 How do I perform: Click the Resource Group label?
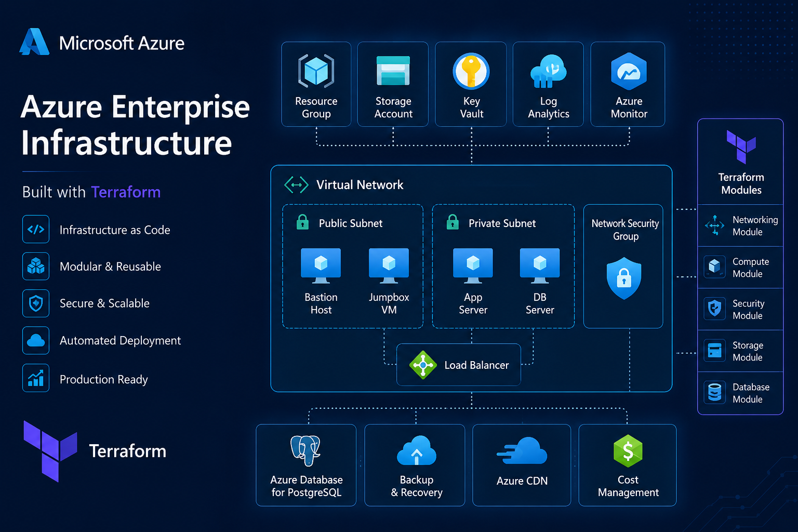tap(316, 108)
